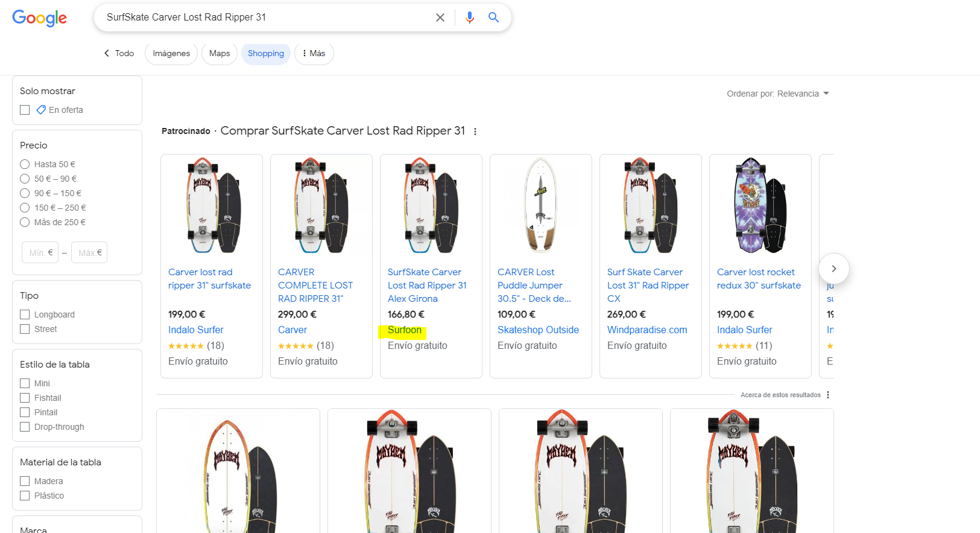980x533 pixels.
Task: Start voice search with microphone
Action: (x=469, y=18)
